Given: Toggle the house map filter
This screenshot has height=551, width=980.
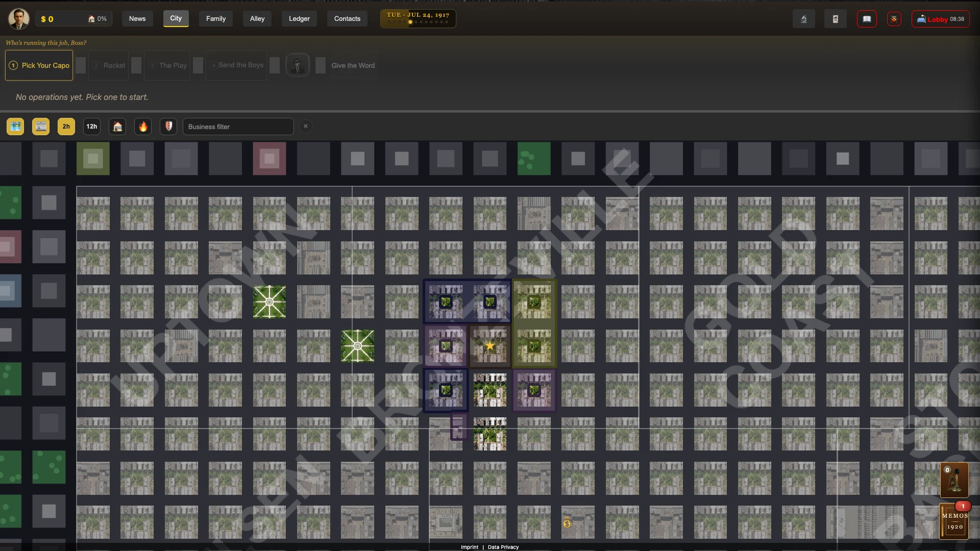Looking at the screenshot, I should 117,127.
